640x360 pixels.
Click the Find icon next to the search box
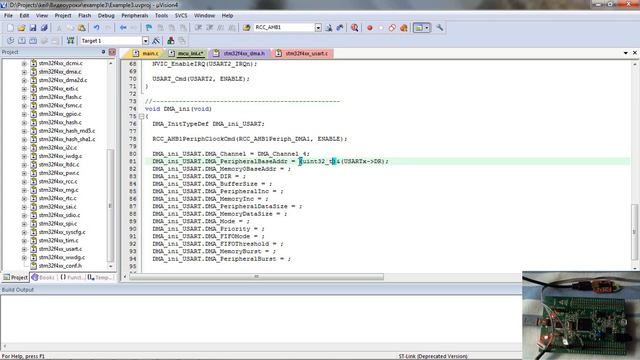coord(329,28)
